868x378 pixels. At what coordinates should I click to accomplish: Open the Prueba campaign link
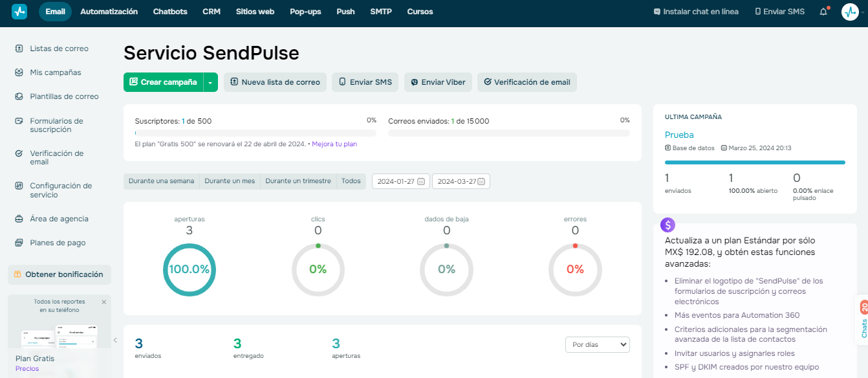point(679,135)
